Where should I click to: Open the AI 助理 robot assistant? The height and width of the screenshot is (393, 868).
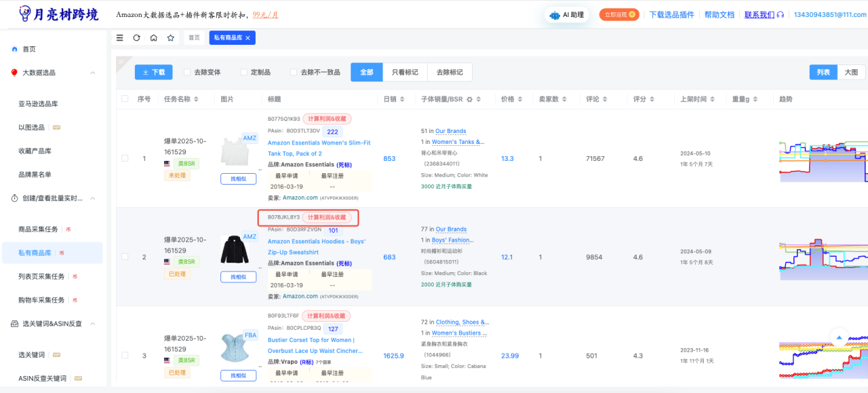tap(567, 15)
